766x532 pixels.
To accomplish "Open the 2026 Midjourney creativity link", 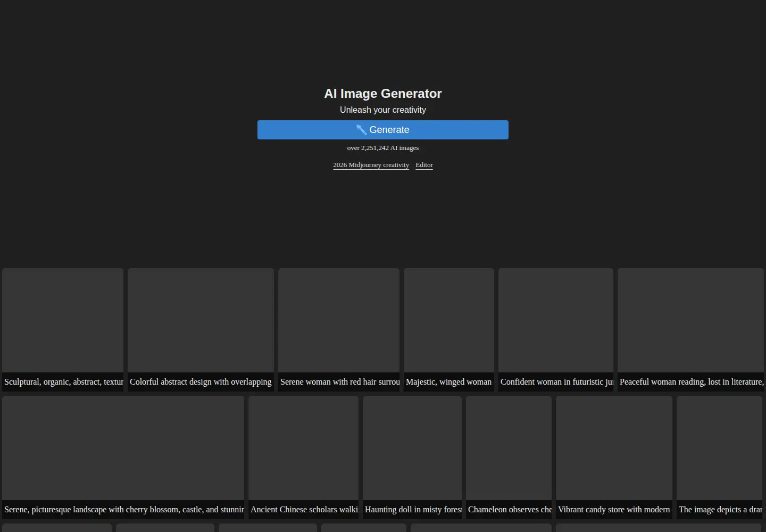I will tap(371, 165).
